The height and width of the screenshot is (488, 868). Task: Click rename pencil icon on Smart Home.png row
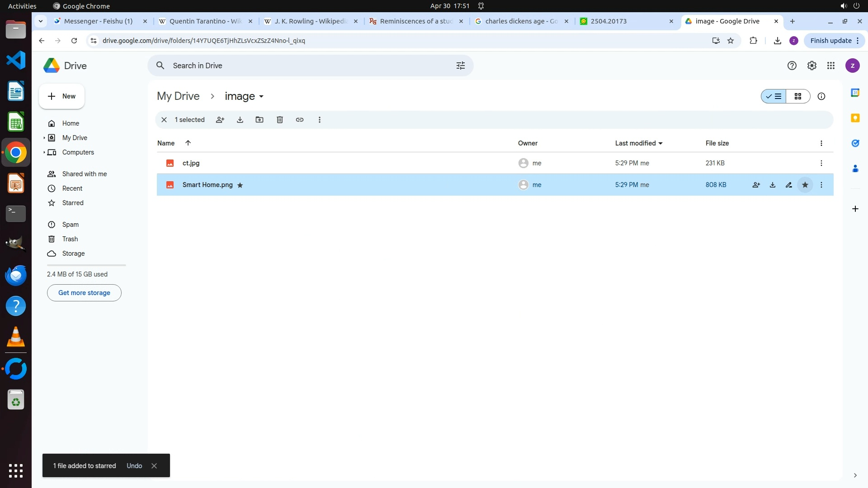tap(789, 185)
